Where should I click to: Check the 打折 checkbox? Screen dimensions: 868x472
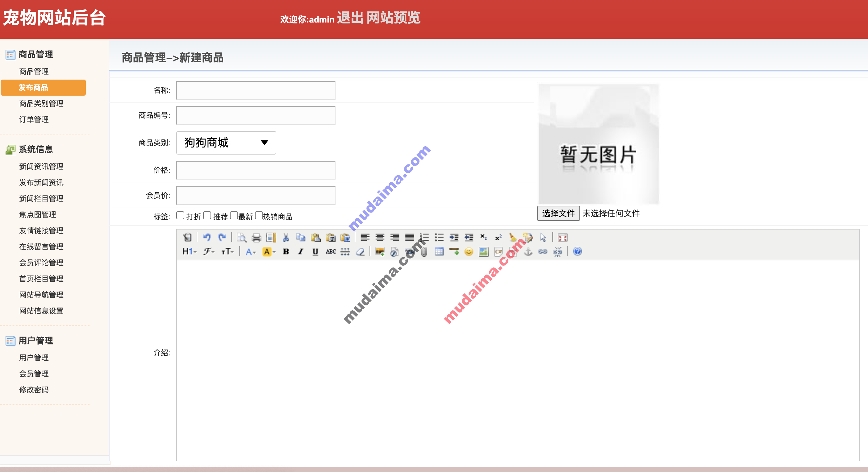[180, 215]
